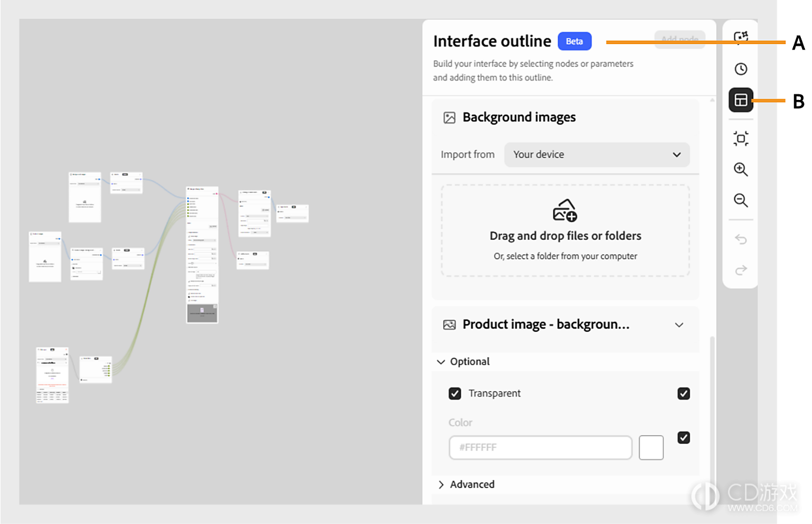This screenshot has height=524, width=812.
Task: Open the history clock icon
Action: click(741, 69)
